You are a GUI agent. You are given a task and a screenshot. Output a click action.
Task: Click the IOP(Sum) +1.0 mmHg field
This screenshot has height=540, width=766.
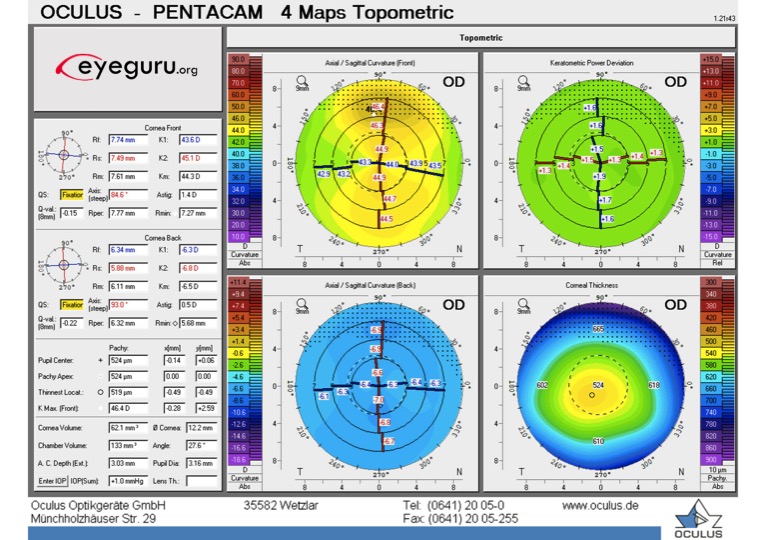(128, 481)
